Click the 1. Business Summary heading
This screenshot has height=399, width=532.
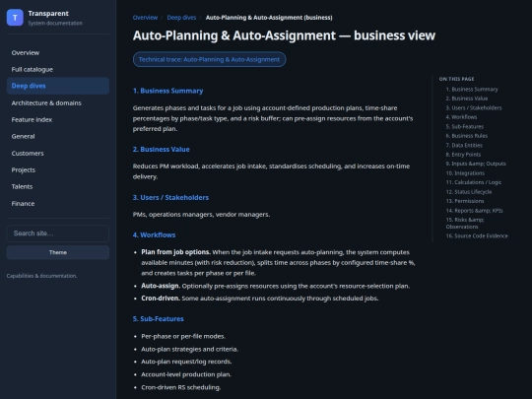pos(167,91)
